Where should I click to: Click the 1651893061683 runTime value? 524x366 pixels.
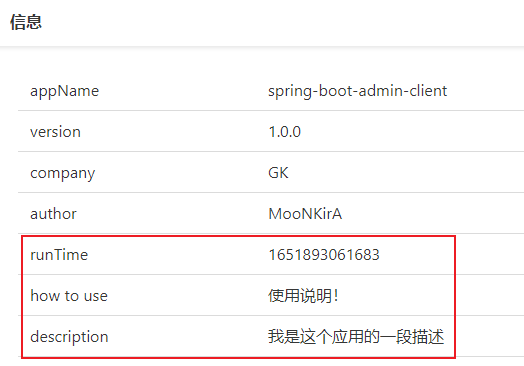tap(324, 255)
